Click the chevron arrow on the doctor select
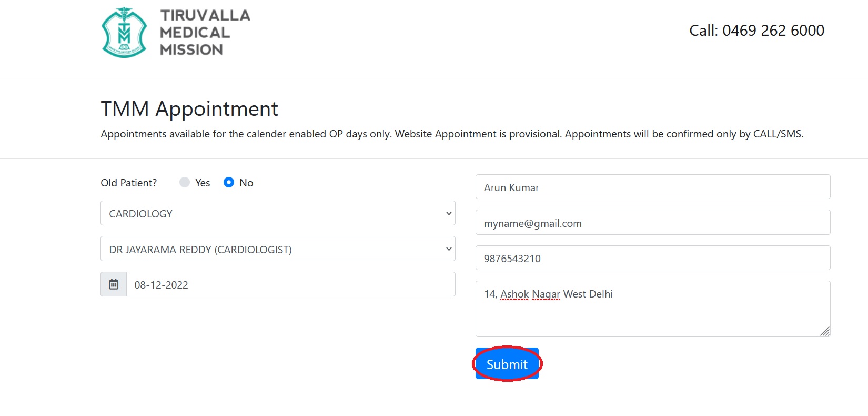The width and height of the screenshot is (868, 416). (448, 249)
